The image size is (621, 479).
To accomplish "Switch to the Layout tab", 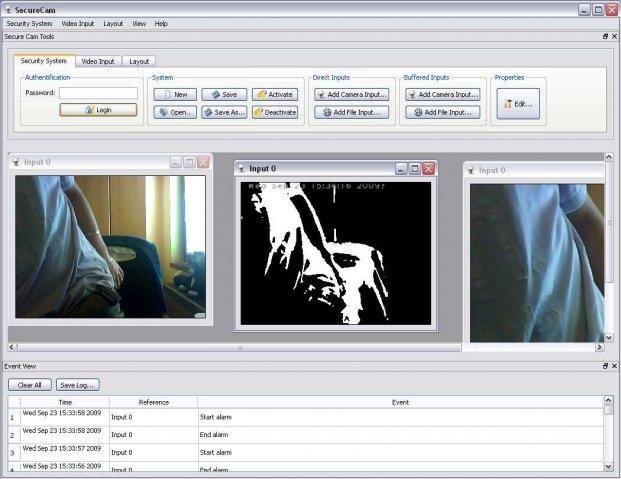I will coord(139,61).
